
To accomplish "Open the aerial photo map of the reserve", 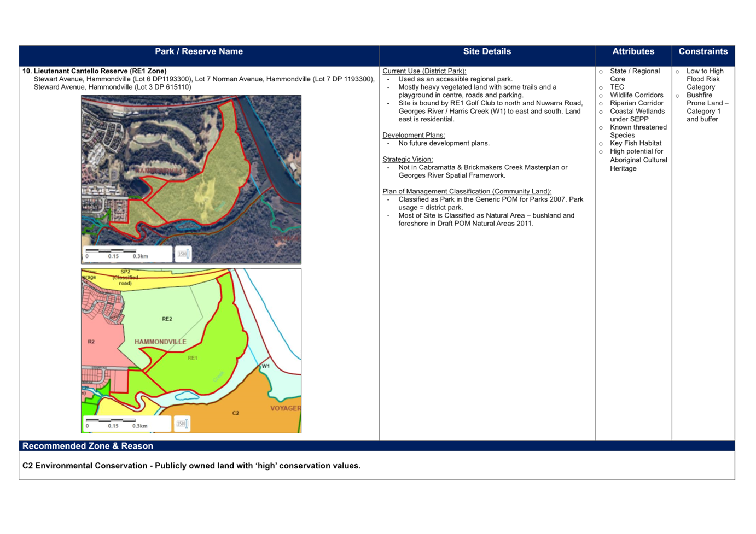I will coord(191,179).
